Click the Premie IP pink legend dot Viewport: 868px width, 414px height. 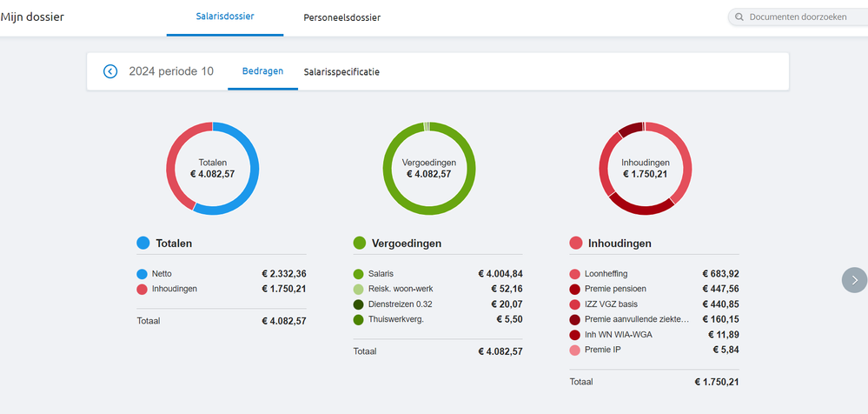tap(574, 350)
